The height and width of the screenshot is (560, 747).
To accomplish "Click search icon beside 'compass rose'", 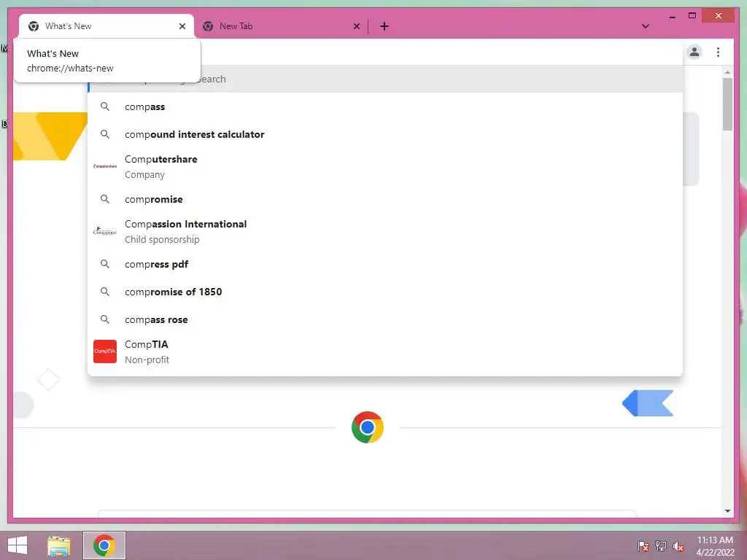I will [105, 319].
